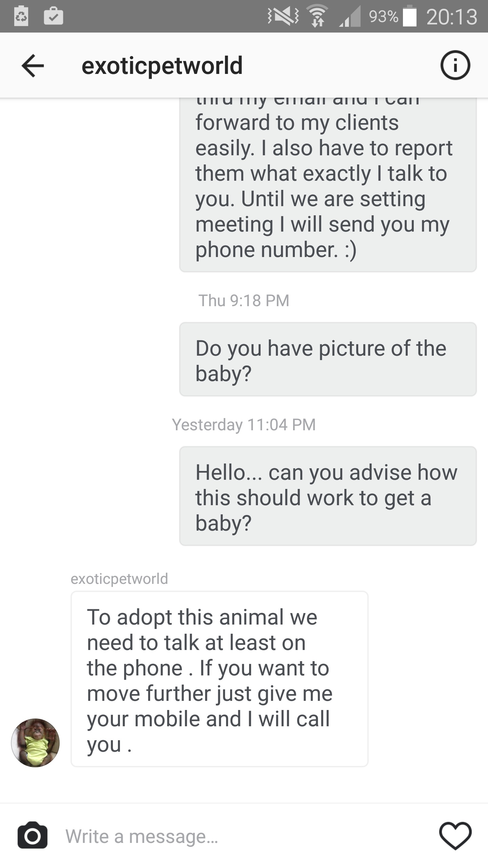488x868 pixels.
Task: Tap the 20:13 status bar clock
Action: pyautogui.click(x=452, y=17)
